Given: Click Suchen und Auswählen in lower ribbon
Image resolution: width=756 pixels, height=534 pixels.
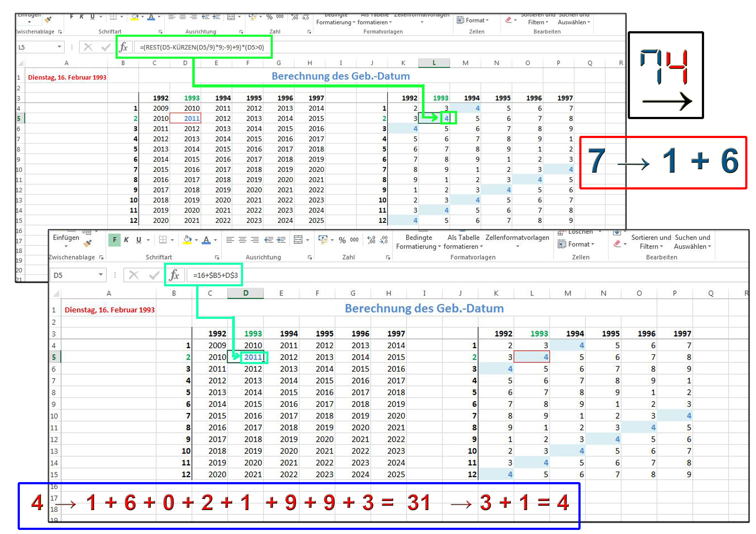Looking at the screenshot, I should coord(692,242).
